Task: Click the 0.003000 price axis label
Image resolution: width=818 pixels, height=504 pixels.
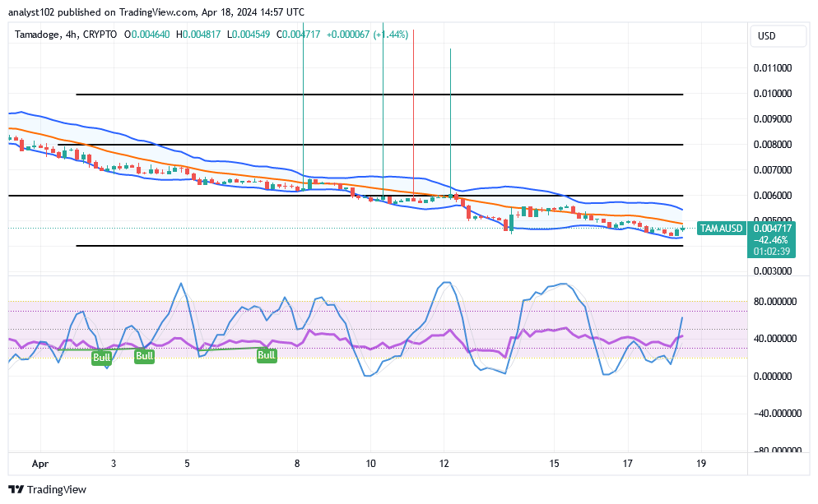Action: coord(773,271)
